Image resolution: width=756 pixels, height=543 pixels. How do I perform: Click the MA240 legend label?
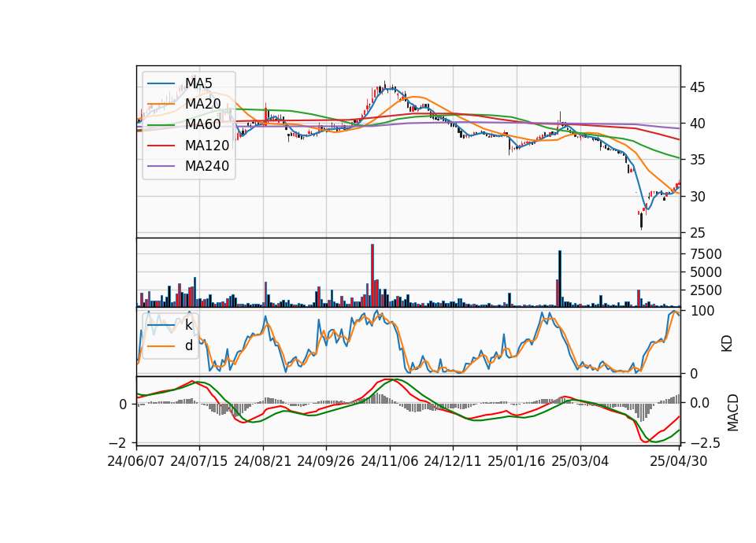[x=207, y=166]
